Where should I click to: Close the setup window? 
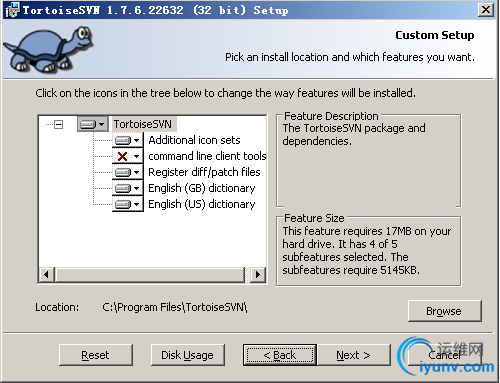tap(486, 10)
